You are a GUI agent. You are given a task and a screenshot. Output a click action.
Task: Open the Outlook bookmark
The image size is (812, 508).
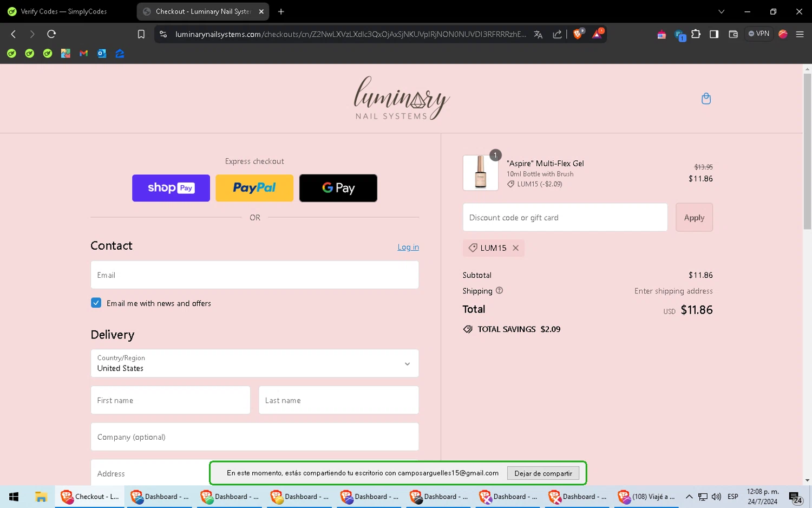click(102, 53)
